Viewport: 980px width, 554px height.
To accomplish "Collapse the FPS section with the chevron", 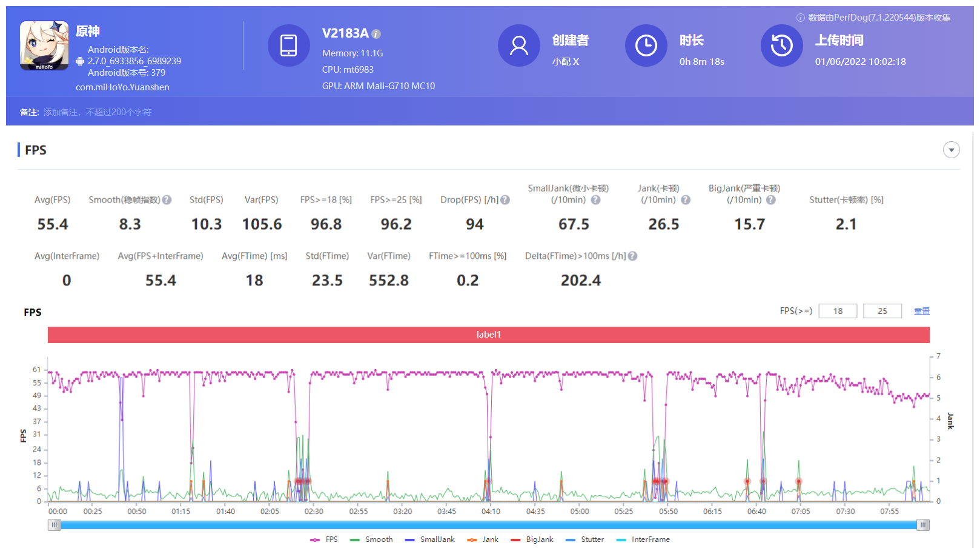I will coord(951,150).
